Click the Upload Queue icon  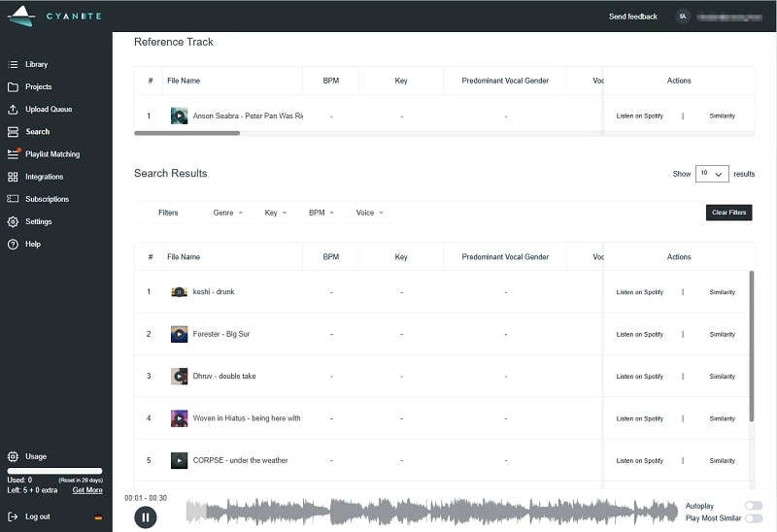click(x=13, y=109)
